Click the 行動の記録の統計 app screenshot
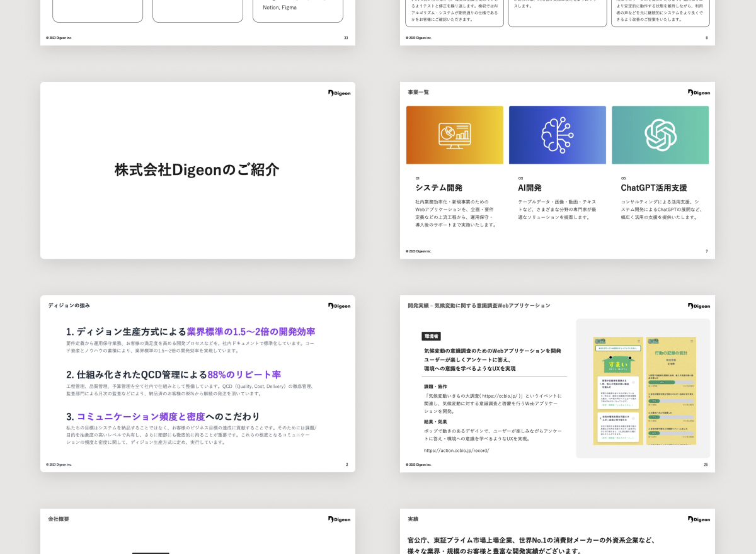The height and width of the screenshot is (554, 756). pyautogui.click(x=671, y=391)
